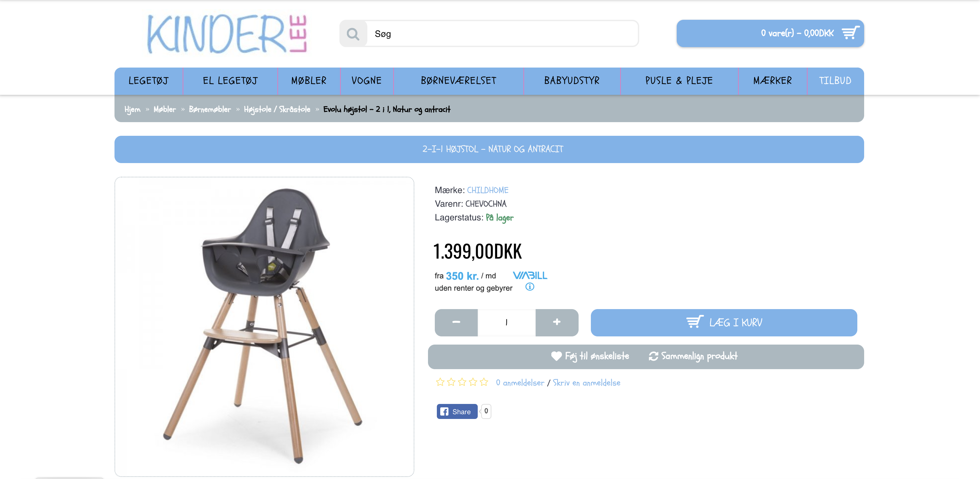Open the shopping cart icon
Viewport: 980px width, 479px height.
coord(850,33)
